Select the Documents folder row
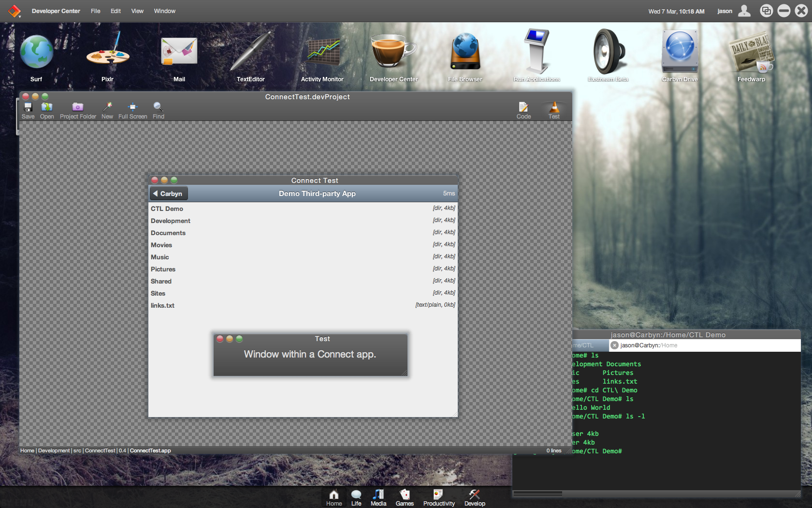The image size is (812, 508). [x=303, y=233]
